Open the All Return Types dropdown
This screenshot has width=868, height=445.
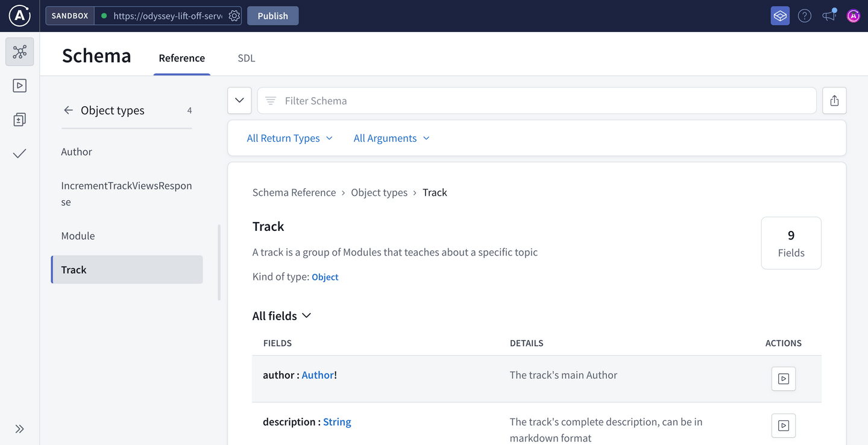289,138
